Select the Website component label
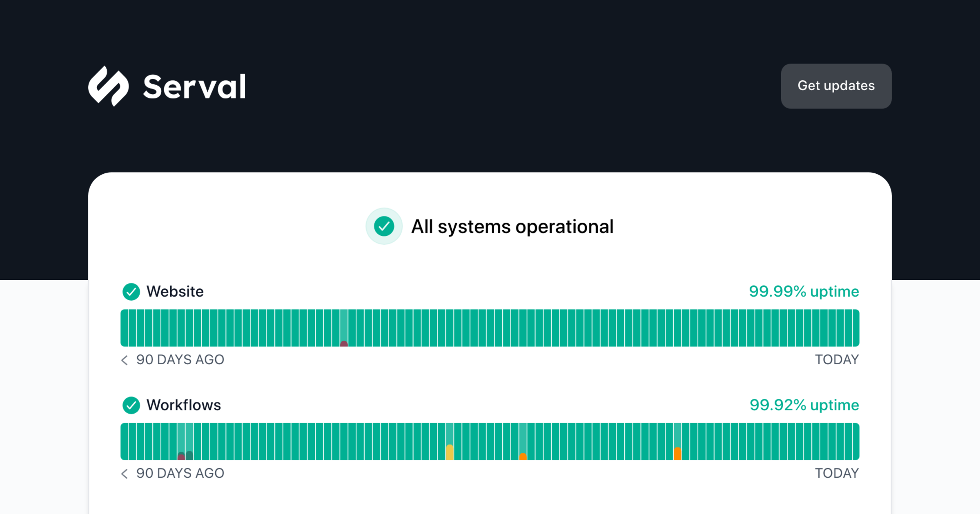This screenshot has width=980, height=514. point(175,292)
